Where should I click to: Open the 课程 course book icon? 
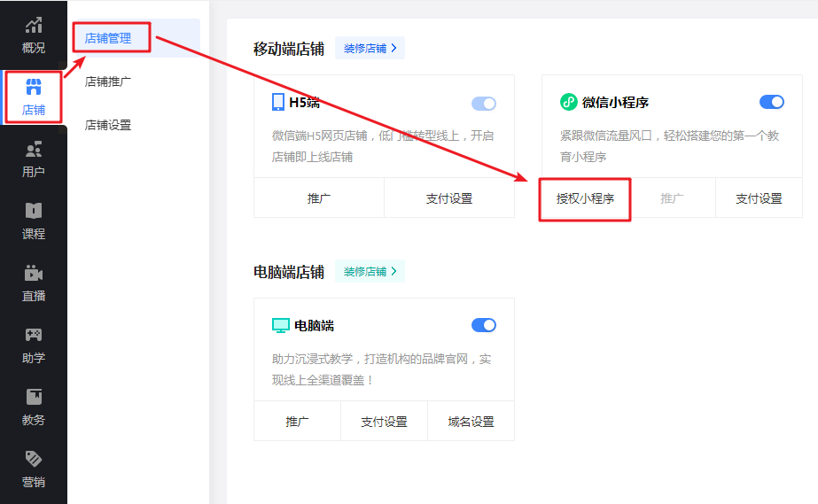(34, 211)
